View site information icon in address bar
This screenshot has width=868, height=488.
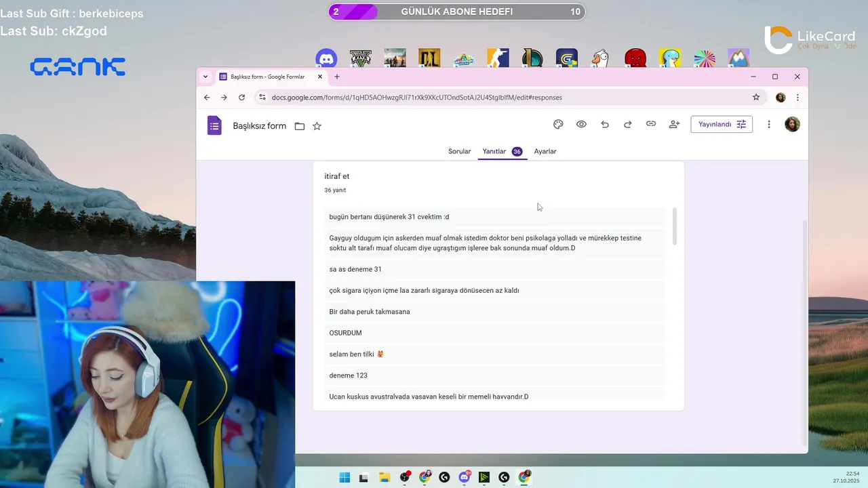click(x=262, y=98)
